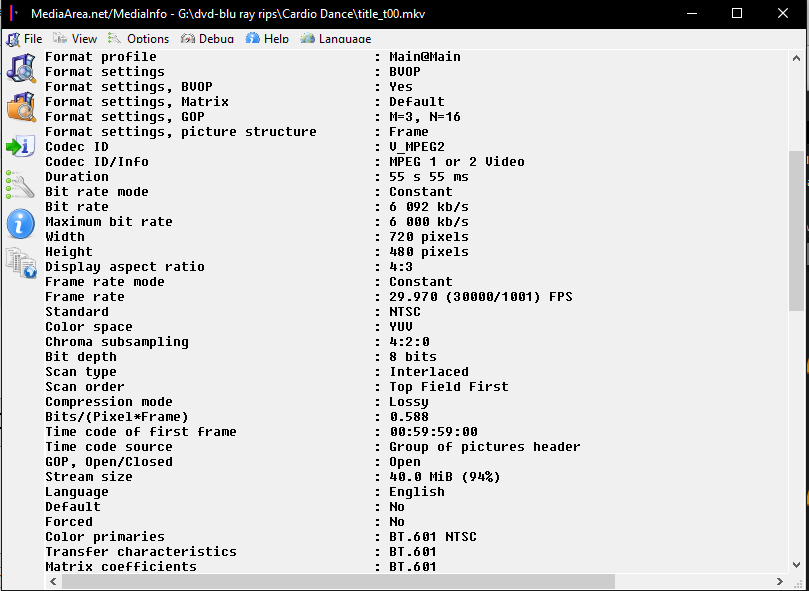Viewport: 809px width, 591px height.
Task: Click the 'Top Field First' value
Action: tap(449, 387)
